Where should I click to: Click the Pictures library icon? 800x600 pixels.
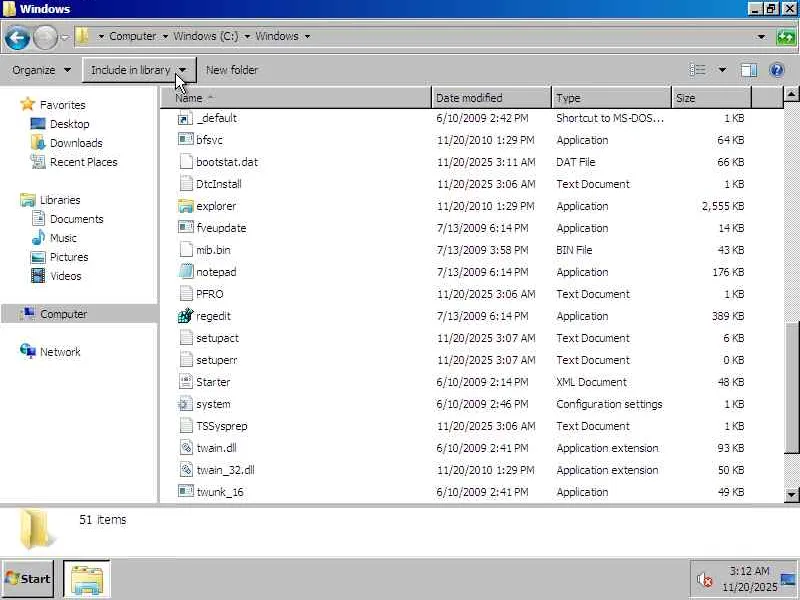[38, 257]
